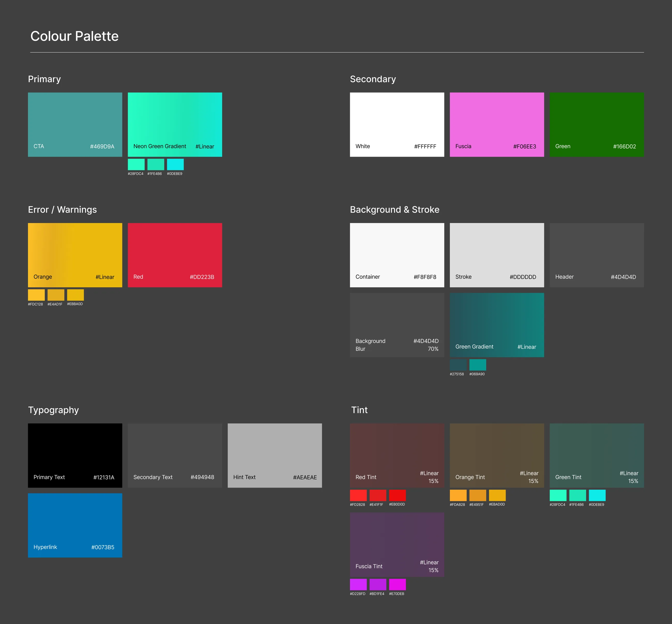Pick the Background Blur swatch
The height and width of the screenshot is (624, 672).
(397, 325)
